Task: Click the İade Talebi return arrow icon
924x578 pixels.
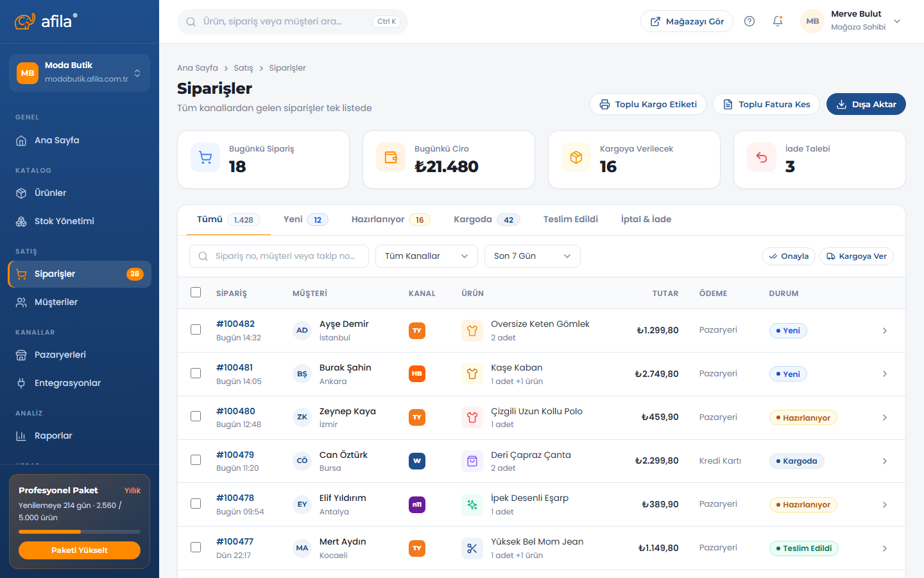Action: click(762, 157)
